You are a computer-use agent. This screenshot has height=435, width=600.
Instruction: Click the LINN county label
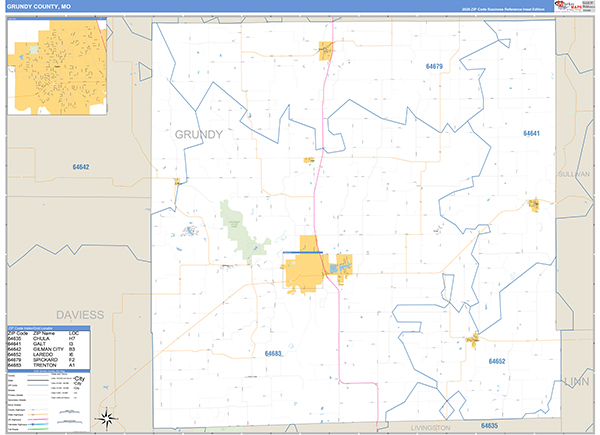(x=577, y=381)
